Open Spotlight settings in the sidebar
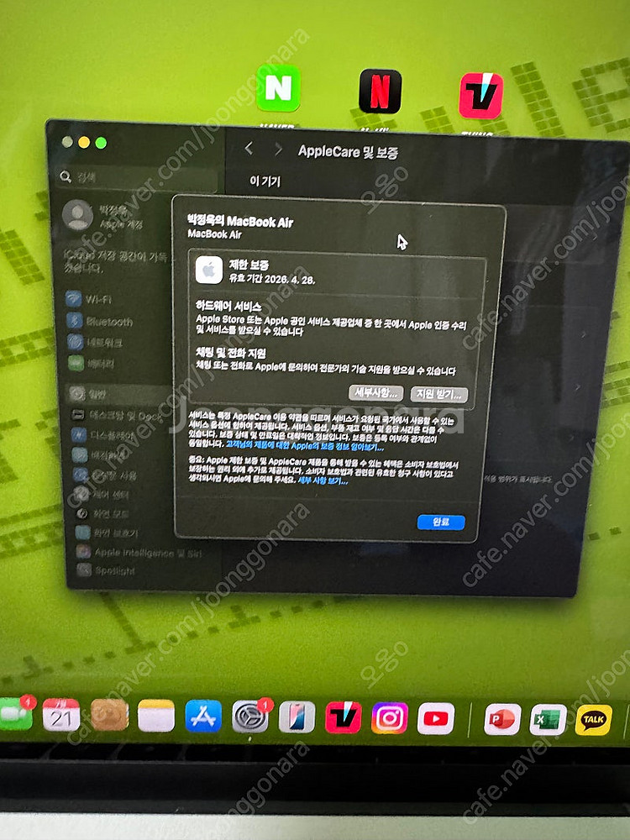Image resolution: width=630 pixels, height=840 pixels. coord(106,570)
